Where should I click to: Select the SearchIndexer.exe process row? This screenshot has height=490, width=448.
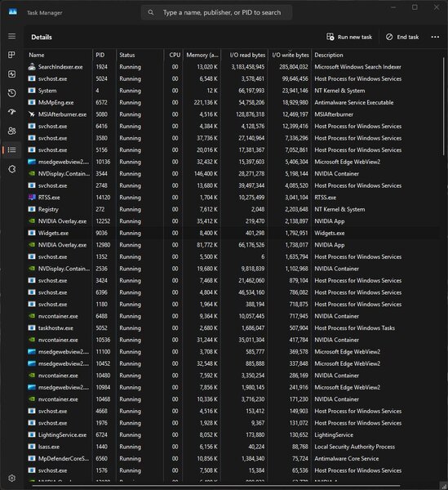pos(233,67)
